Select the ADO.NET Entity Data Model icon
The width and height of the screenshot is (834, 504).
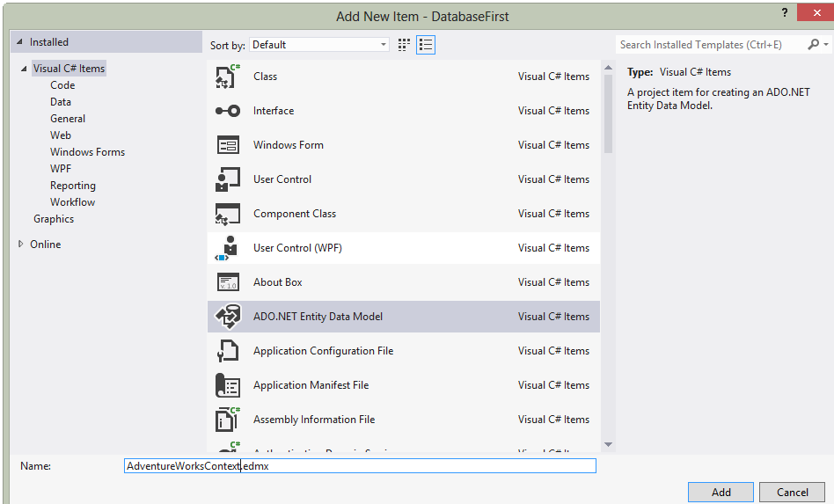[x=228, y=317]
